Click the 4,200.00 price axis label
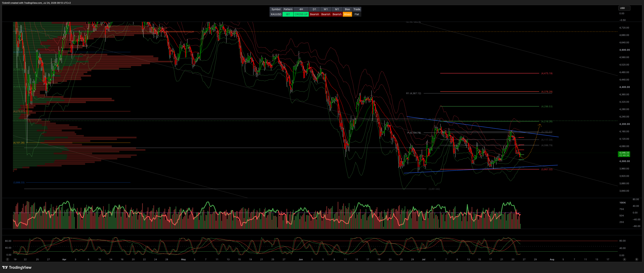The image size is (644, 273). [625, 124]
